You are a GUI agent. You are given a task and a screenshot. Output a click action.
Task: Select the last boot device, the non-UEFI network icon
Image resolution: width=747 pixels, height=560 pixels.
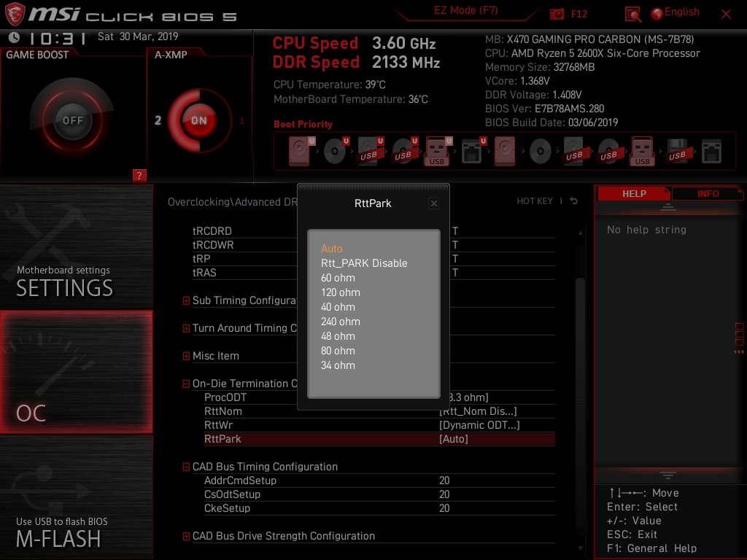712,152
